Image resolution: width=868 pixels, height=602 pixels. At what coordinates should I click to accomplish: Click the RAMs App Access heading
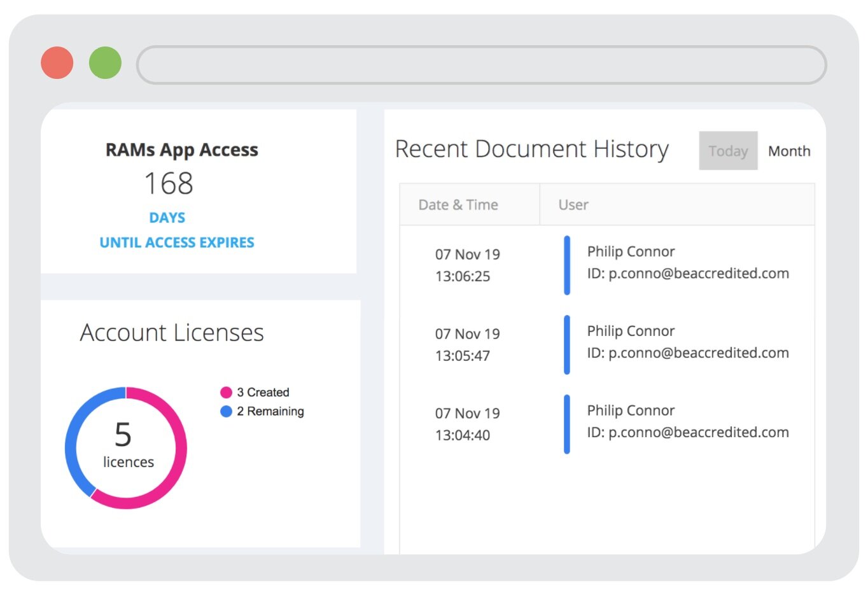tap(182, 150)
